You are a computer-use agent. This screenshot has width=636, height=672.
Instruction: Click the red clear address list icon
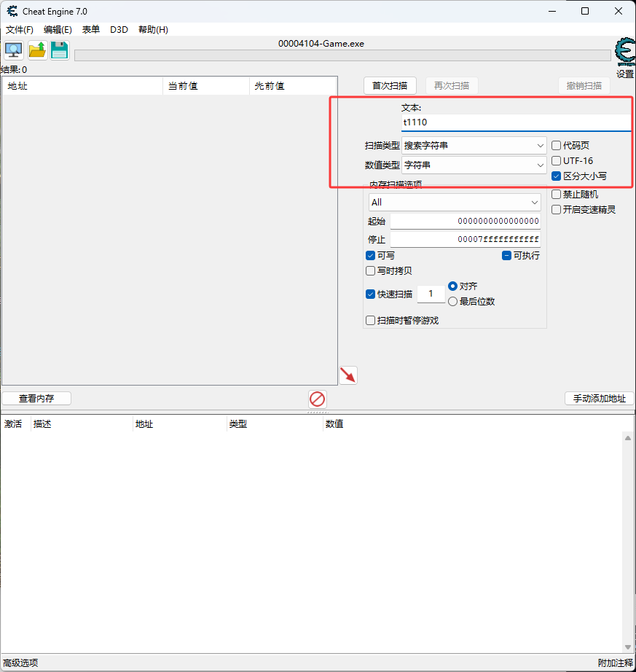coord(318,399)
